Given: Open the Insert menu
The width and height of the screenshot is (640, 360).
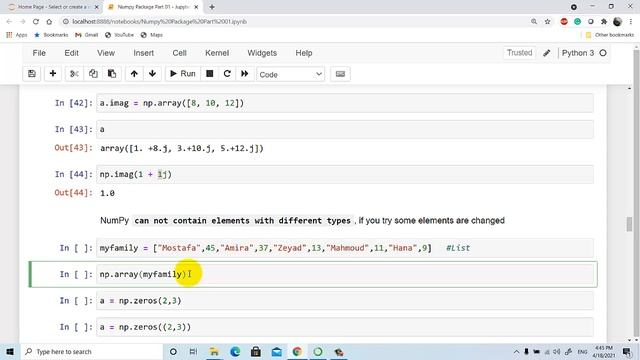Looking at the screenshot, I should (x=144, y=53).
